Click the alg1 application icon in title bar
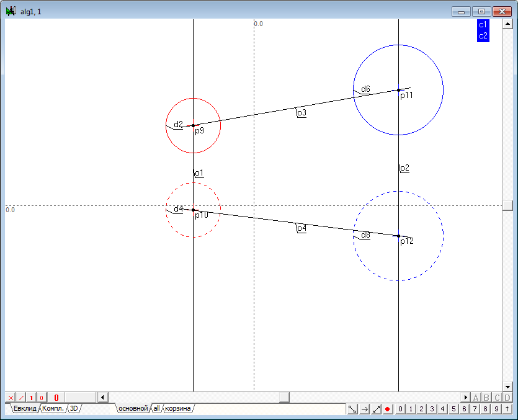Viewport: 518px width, 420px height. (x=11, y=12)
